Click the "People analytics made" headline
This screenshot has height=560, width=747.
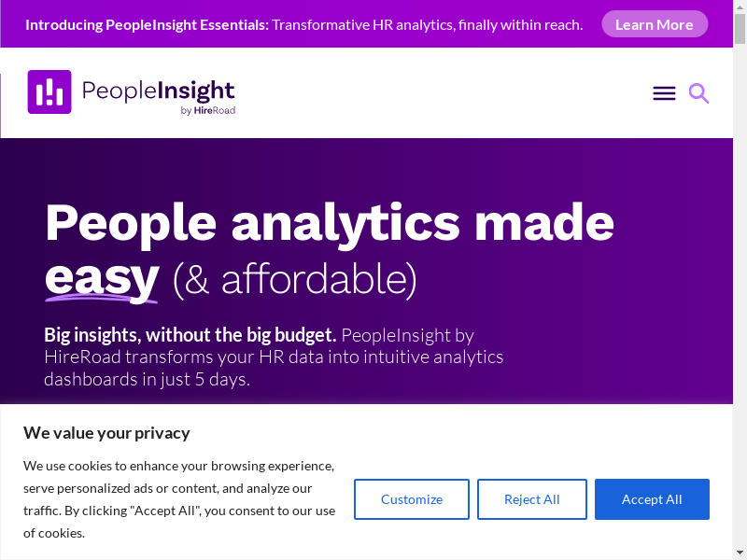(330, 222)
